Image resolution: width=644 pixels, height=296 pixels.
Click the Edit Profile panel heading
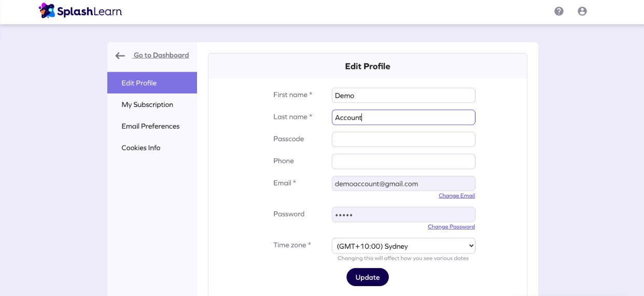pos(368,66)
